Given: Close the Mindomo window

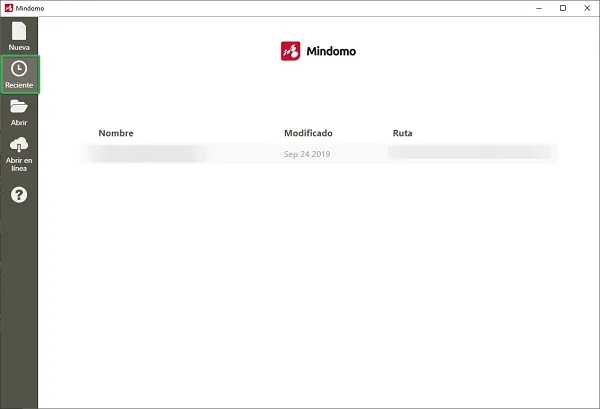Looking at the screenshot, I should click(x=587, y=8).
